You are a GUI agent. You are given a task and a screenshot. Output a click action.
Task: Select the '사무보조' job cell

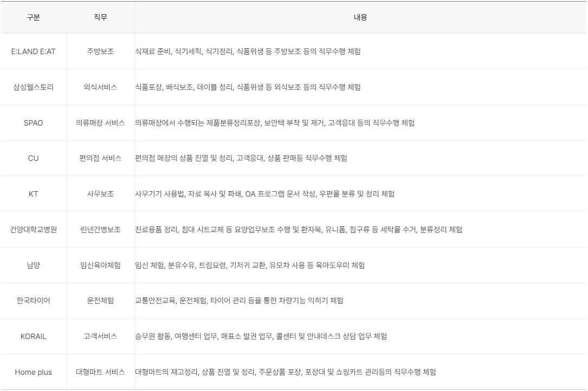point(100,194)
